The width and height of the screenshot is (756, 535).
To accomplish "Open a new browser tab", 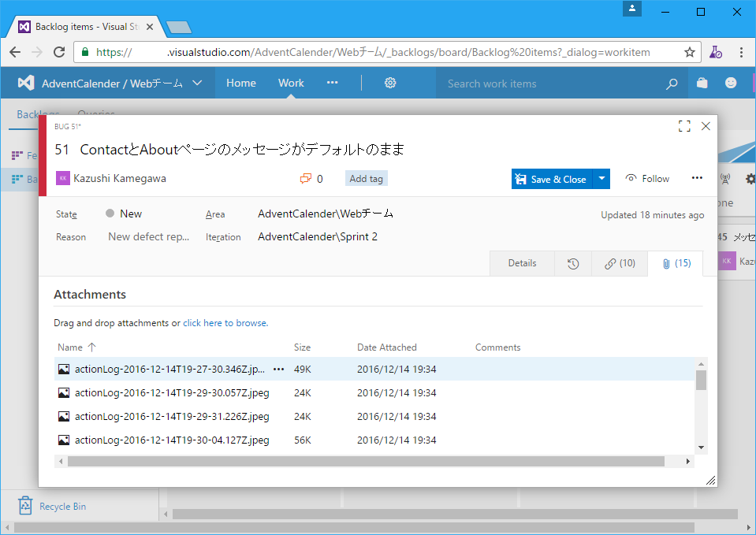I will pos(178,28).
